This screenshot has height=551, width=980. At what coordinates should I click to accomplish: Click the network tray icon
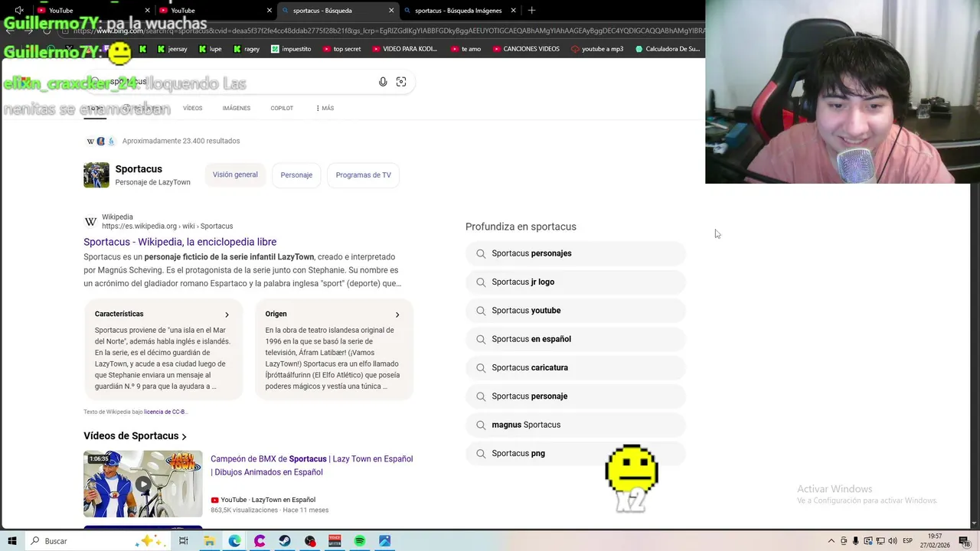880,541
